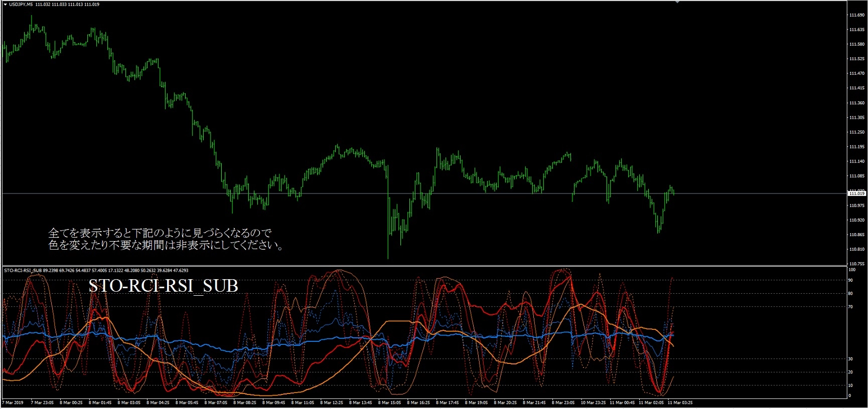Click the 110.975 price scale label

856,206
